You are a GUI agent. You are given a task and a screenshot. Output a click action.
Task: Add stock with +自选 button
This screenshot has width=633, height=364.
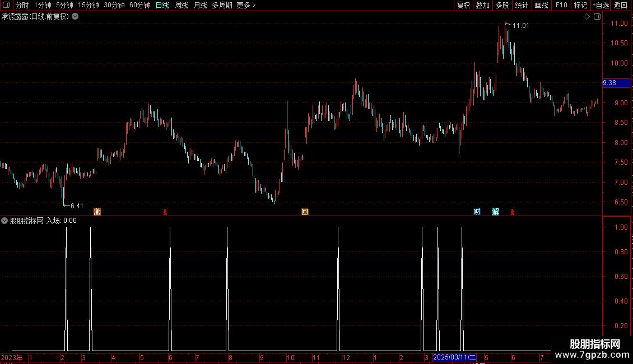click(x=601, y=5)
